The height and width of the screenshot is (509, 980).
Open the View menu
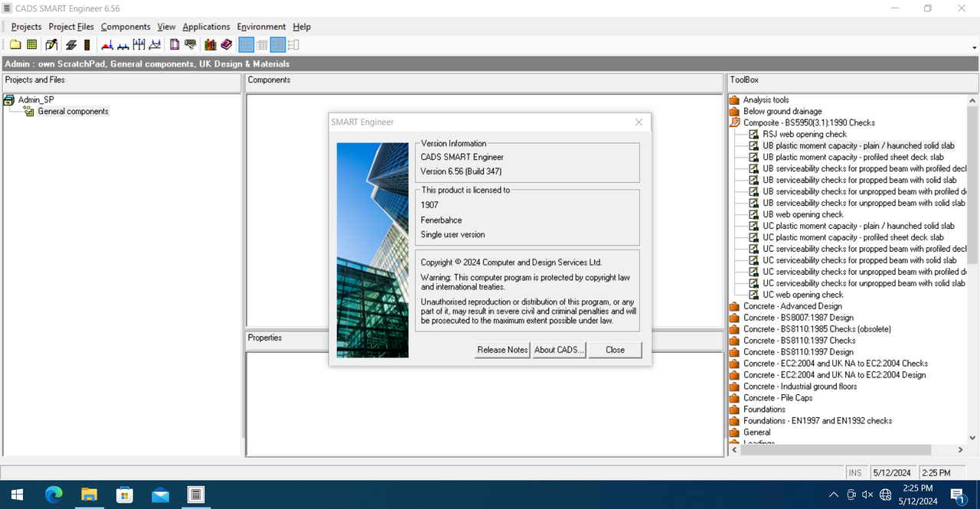point(166,27)
